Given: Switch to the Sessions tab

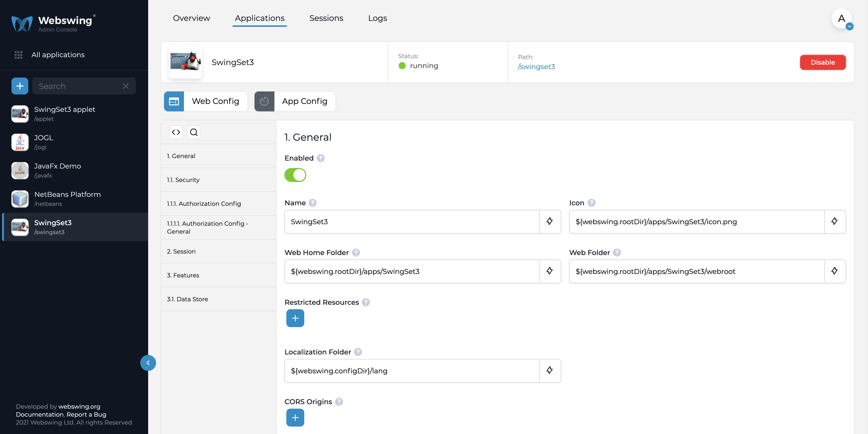Looking at the screenshot, I should 327,18.
